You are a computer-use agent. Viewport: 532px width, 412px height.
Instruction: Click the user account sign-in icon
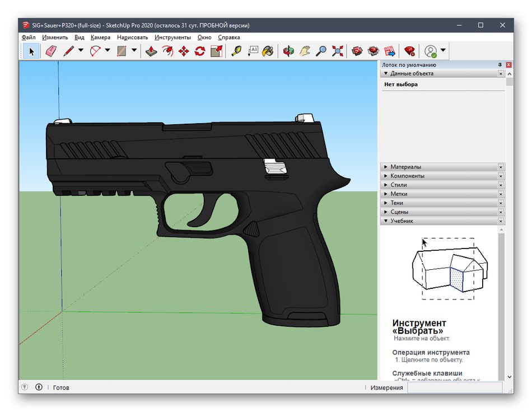(431, 51)
